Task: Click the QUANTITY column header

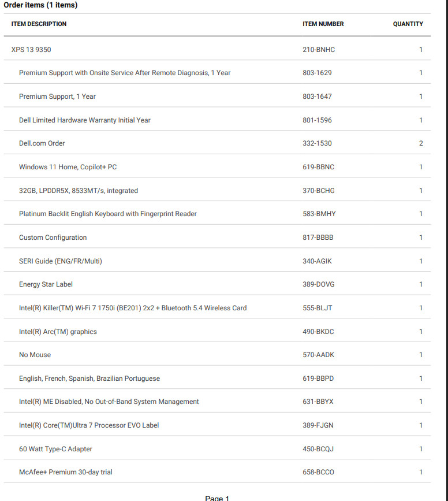Action: coord(408,24)
